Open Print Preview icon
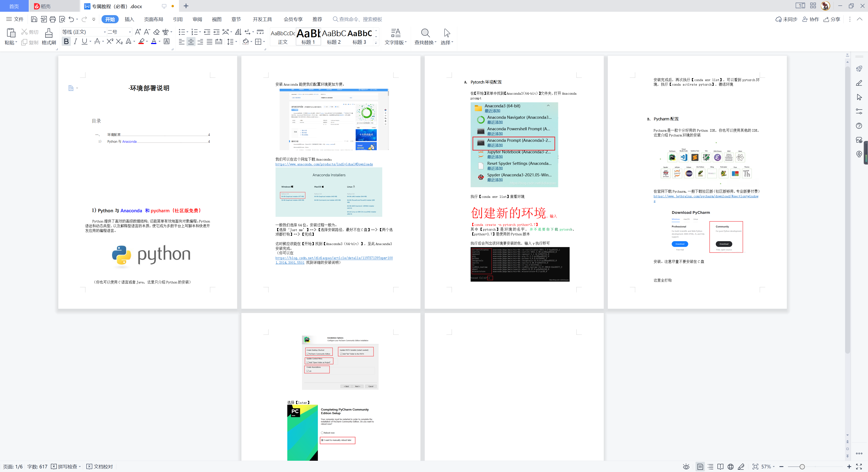Screen dimensions: 868x472 pos(62,19)
